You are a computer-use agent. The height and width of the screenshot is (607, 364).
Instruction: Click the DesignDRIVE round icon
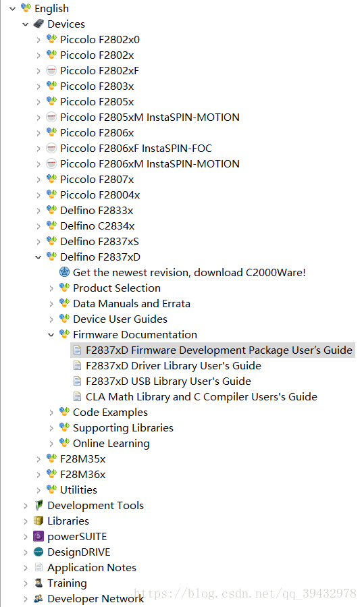click(x=38, y=552)
